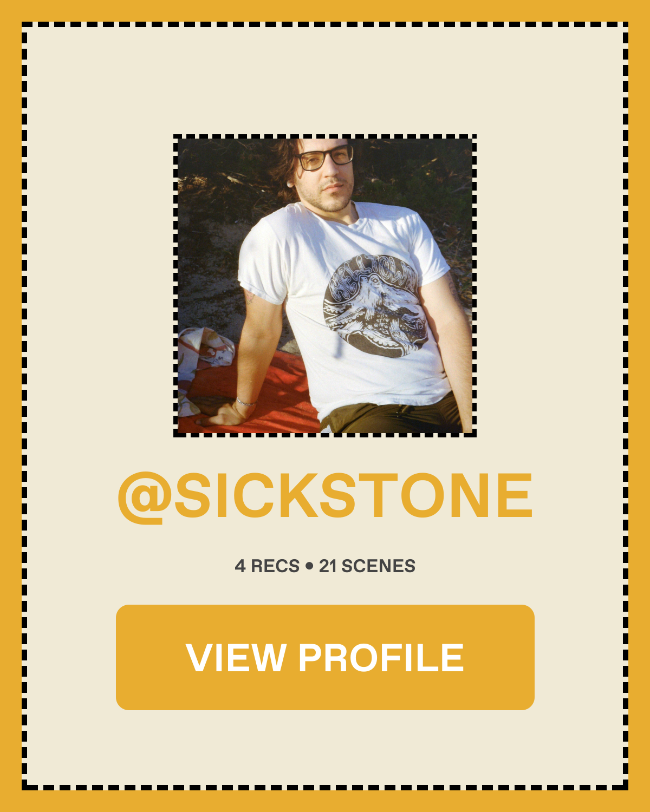This screenshot has height=812, width=650.
Task: Click the yellow outer frame of the card
Action: (x=325, y=10)
